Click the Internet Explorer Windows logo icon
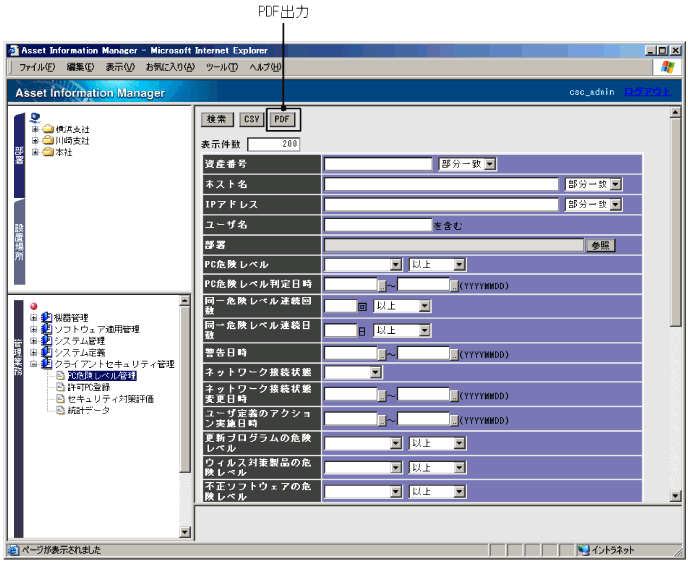 click(x=667, y=67)
